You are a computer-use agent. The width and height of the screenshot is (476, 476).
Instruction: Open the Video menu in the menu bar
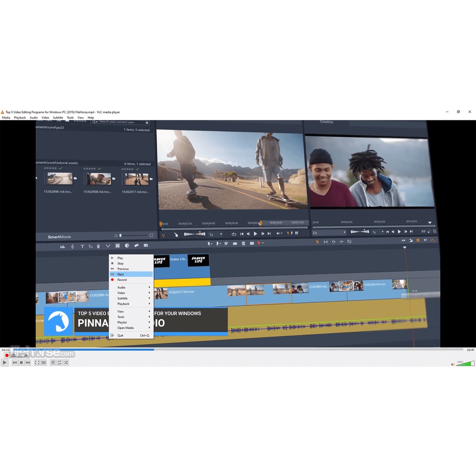[45, 118]
